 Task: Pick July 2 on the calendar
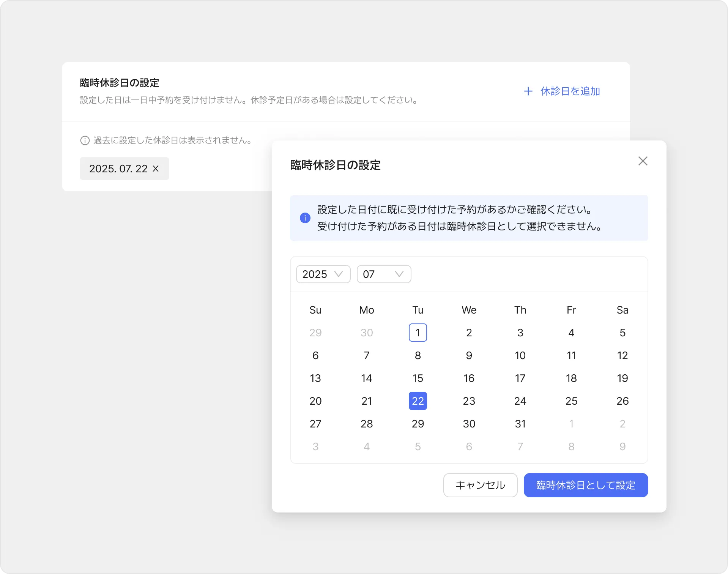click(469, 333)
